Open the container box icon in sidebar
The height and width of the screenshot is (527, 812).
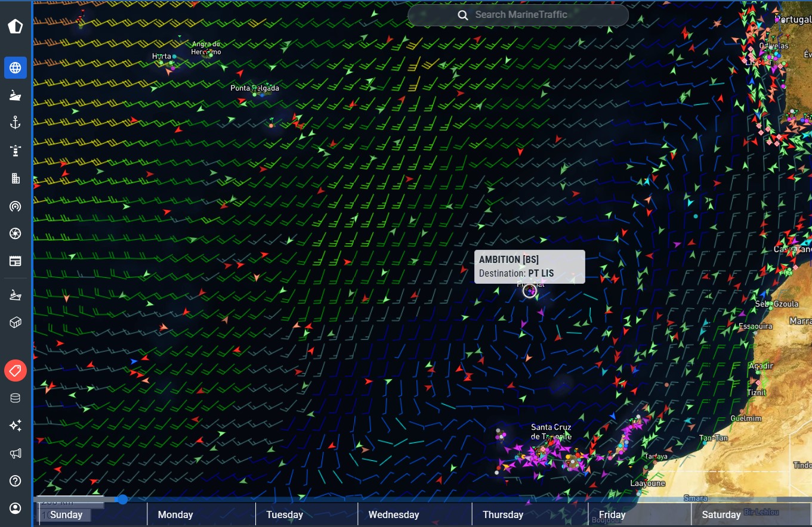tap(16, 323)
